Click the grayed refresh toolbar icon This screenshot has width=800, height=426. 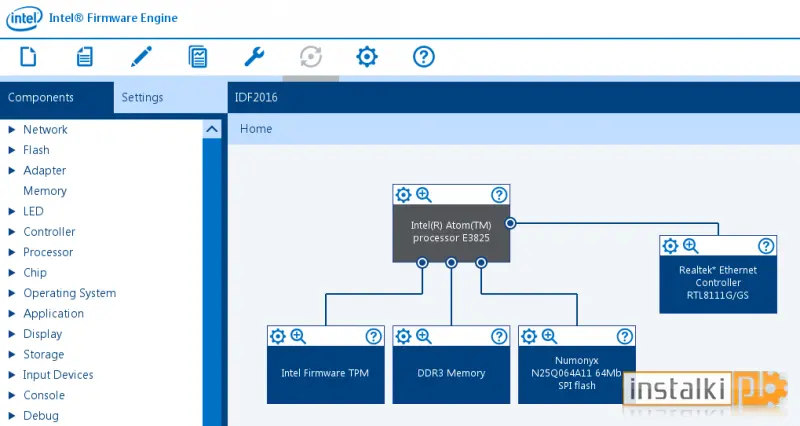(311, 57)
